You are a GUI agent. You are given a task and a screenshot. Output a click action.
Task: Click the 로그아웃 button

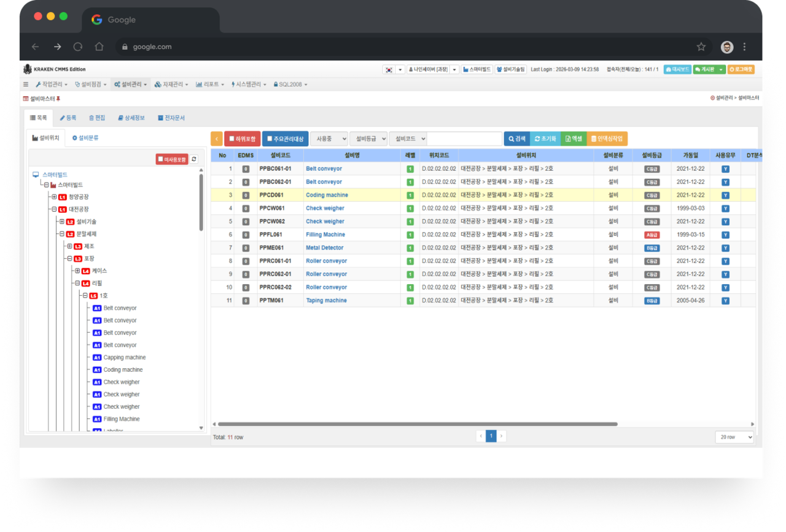click(x=741, y=70)
